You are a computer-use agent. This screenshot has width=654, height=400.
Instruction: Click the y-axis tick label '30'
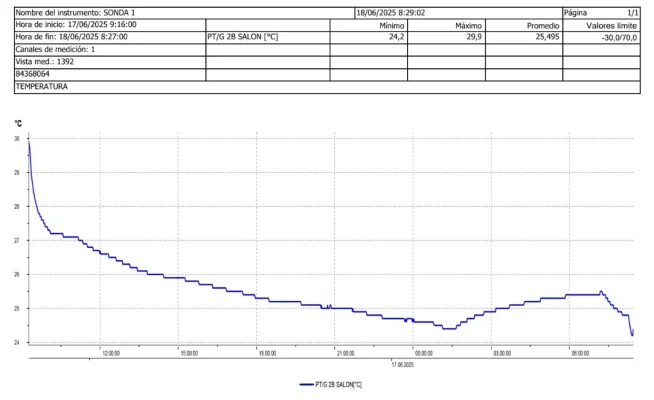[17, 138]
